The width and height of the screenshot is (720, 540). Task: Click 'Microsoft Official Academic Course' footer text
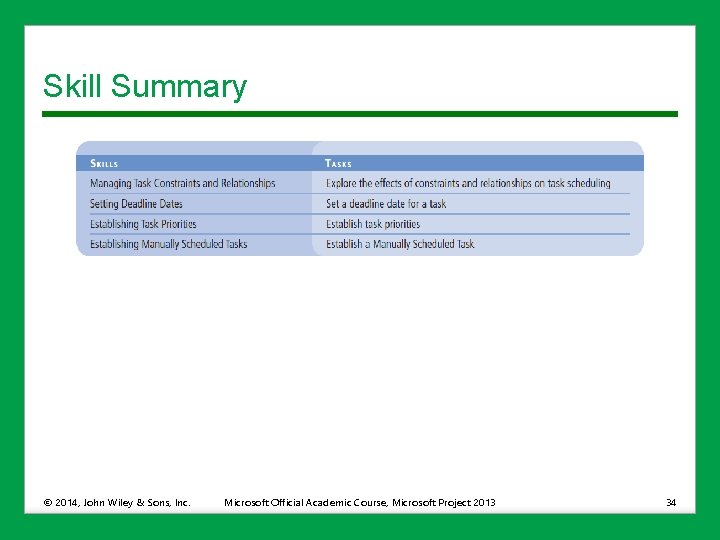360,502
